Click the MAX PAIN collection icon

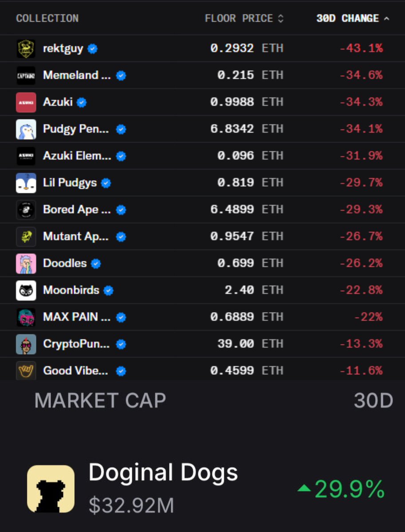[x=26, y=317]
